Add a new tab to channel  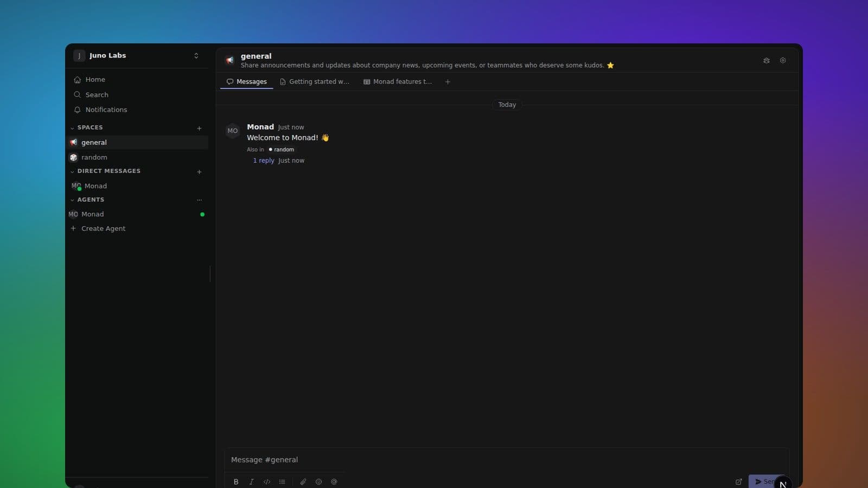[448, 82]
